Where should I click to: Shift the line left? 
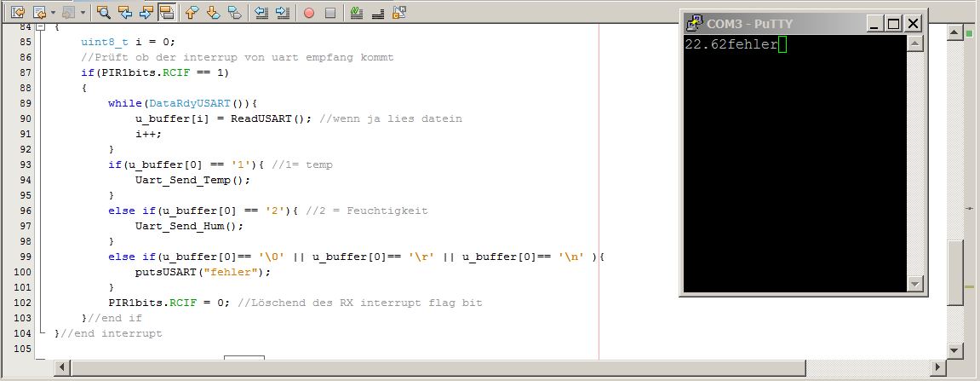click(x=261, y=12)
